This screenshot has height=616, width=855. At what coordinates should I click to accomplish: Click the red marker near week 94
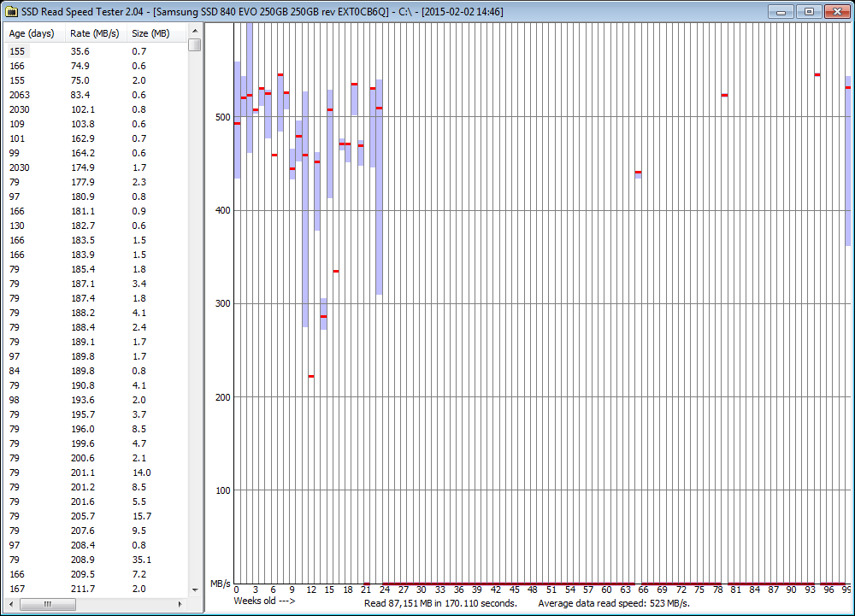pos(817,74)
